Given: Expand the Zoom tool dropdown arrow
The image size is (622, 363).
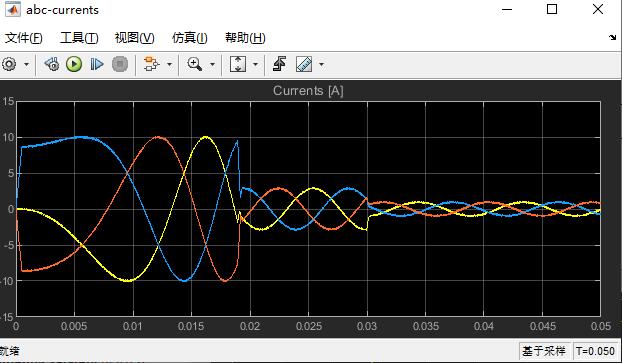Looking at the screenshot, I should [212, 64].
